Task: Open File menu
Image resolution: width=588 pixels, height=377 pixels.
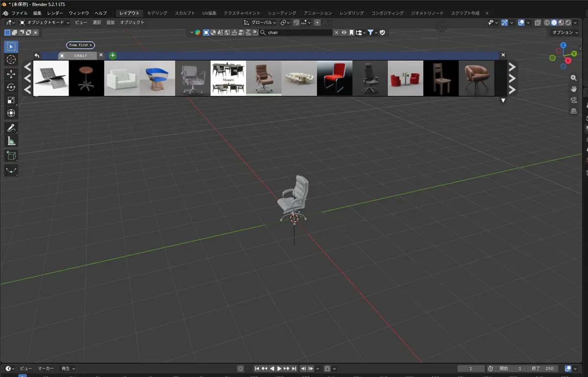Action: pyautogui.click(x=20, y=13)
